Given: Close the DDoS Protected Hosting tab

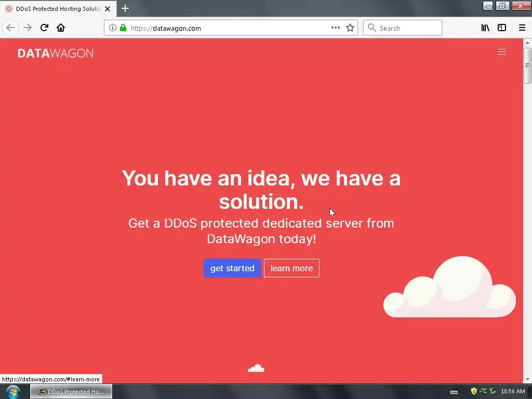Looking at the screenshot, I should [108, 9].
